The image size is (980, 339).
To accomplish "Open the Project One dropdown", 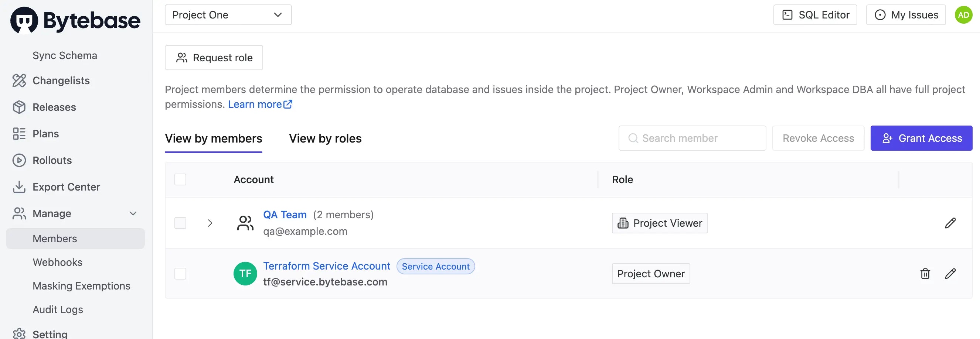I will (x=228, y=15).
